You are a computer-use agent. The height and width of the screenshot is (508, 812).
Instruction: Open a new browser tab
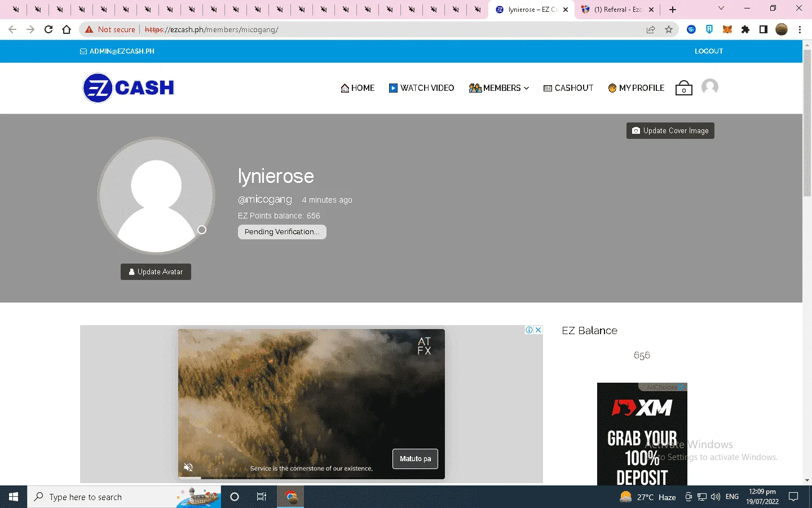coord(673,10)
